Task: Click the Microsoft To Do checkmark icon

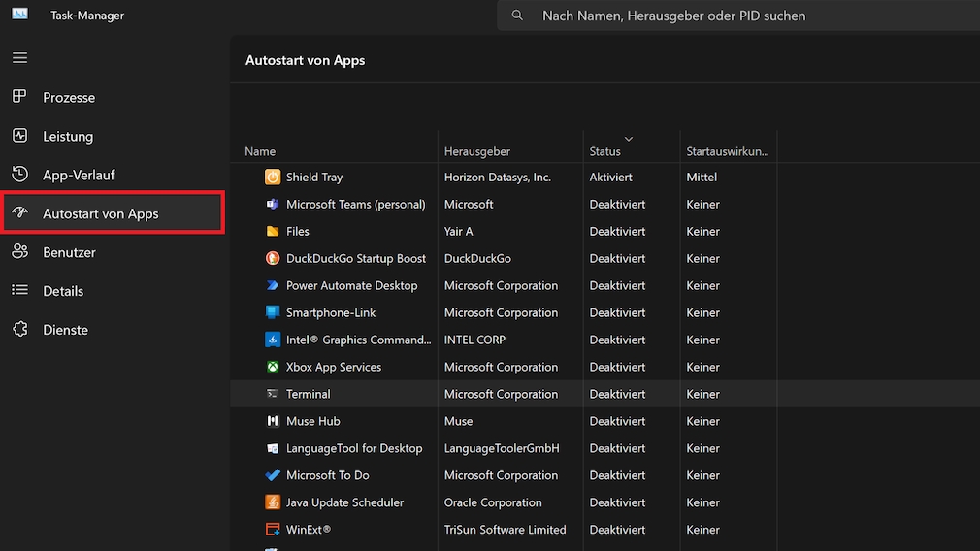Action: click(273, 474)
